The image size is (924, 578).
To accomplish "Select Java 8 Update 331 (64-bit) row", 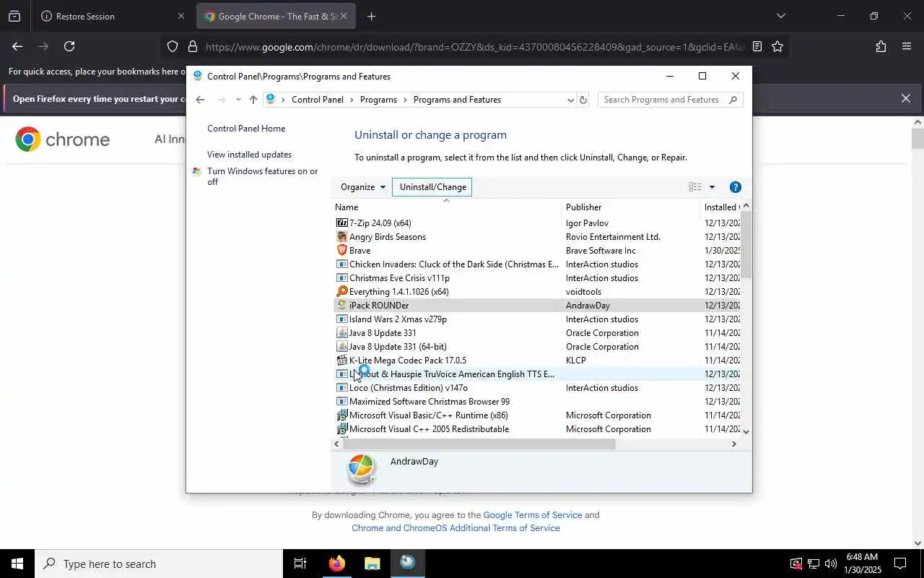I will click(x=536, y=347).
